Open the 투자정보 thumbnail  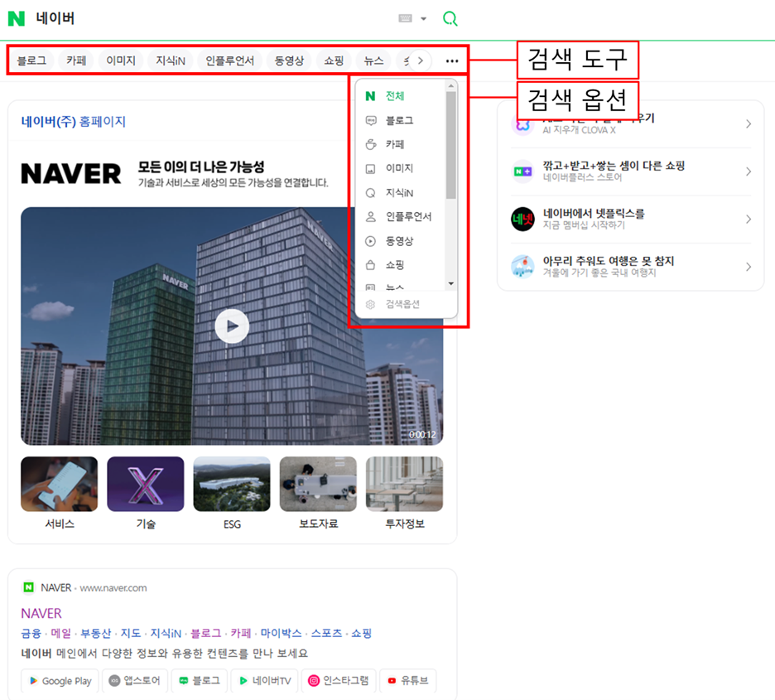(x=404, y=484)
